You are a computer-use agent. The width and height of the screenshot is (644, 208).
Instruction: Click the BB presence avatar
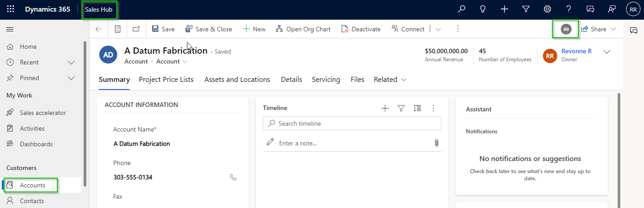[x=566, y=29]
